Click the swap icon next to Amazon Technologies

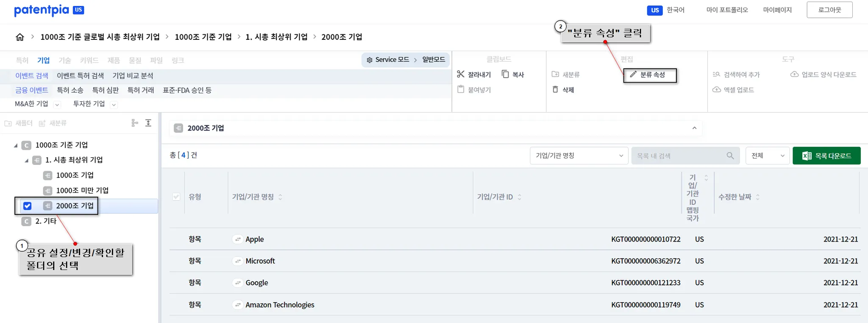pos(238,305)
